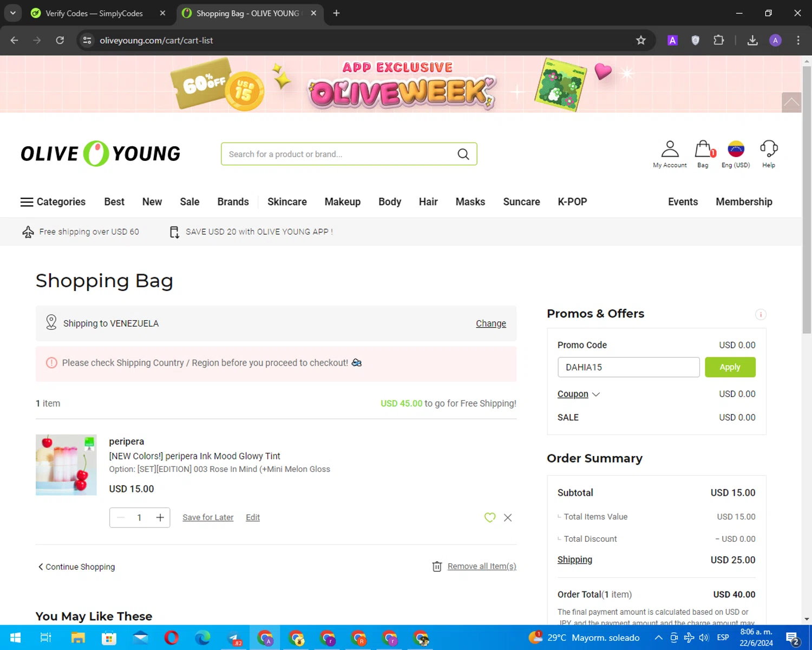Screen dimensions: 812x650
Task: View site information icon in address bar
Action: (x=87, y=40)
